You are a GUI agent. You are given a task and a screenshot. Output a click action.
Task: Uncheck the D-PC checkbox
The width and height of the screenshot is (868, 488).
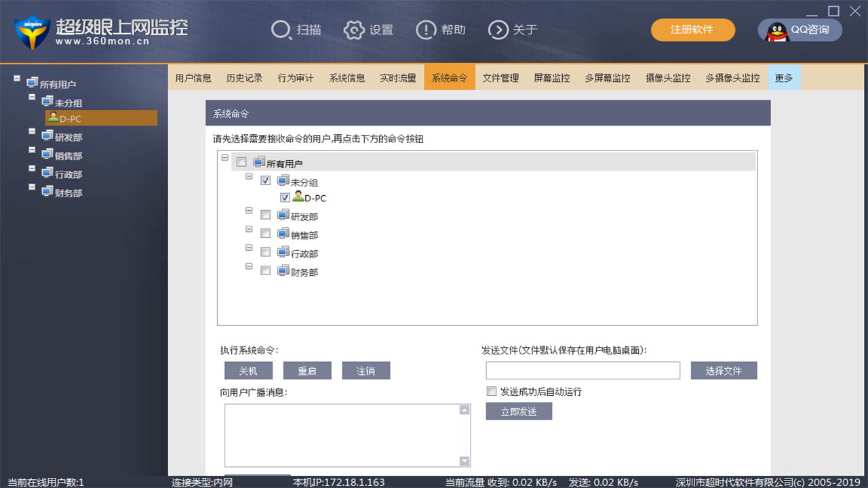pyautogui.click(x=285, y=197)
